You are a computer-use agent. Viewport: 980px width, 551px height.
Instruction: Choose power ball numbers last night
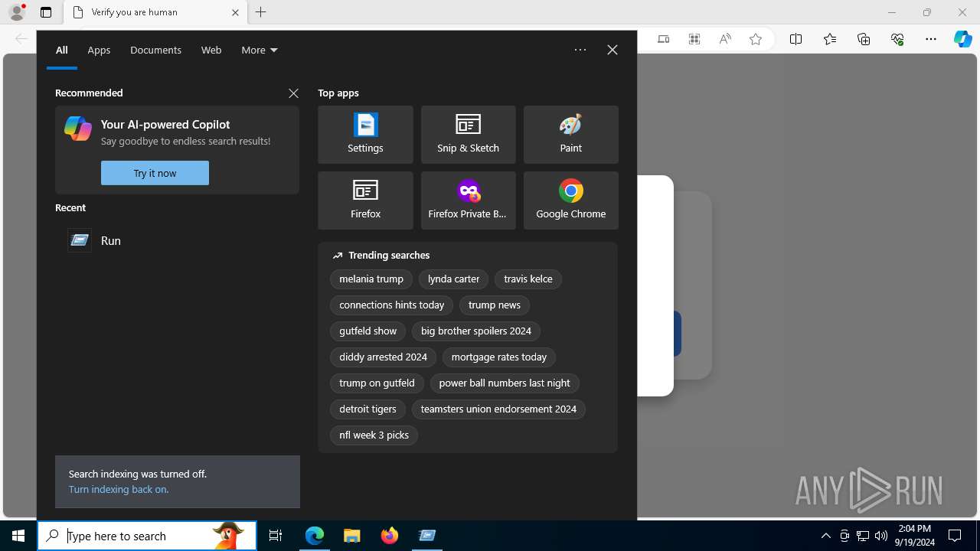tap(505, 383)
